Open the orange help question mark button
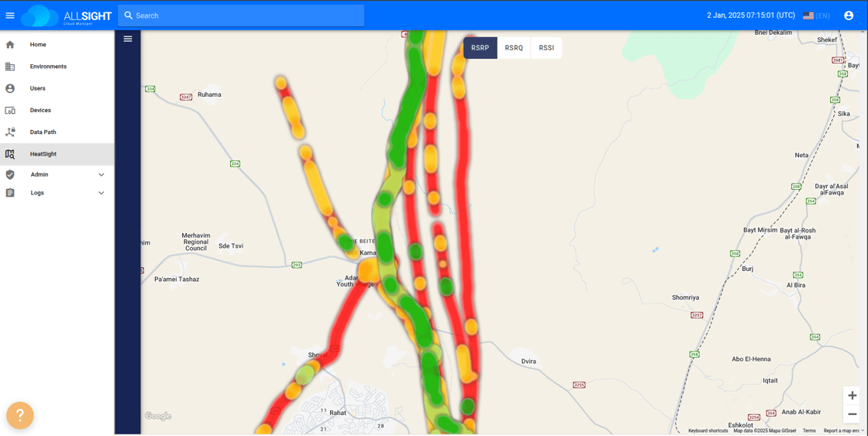Screen dimensions: 868x436 pyautogui.click(x=20, y=415)
